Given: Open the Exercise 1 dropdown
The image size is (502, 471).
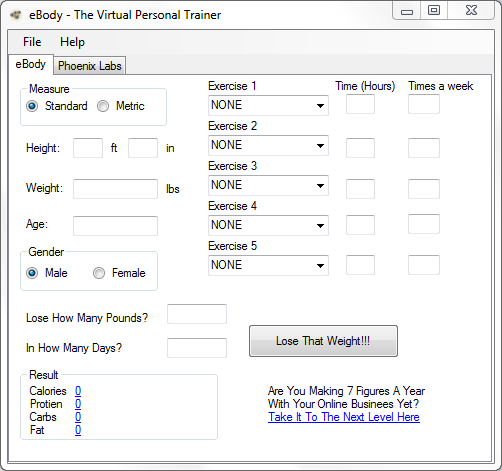Looking at the screenshot, I should 268,105.
